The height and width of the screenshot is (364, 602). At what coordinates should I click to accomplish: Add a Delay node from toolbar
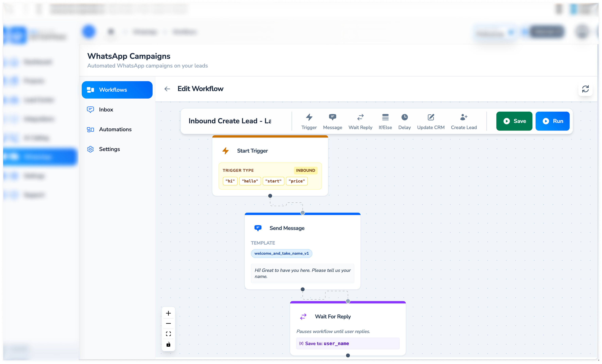[404, 121]
